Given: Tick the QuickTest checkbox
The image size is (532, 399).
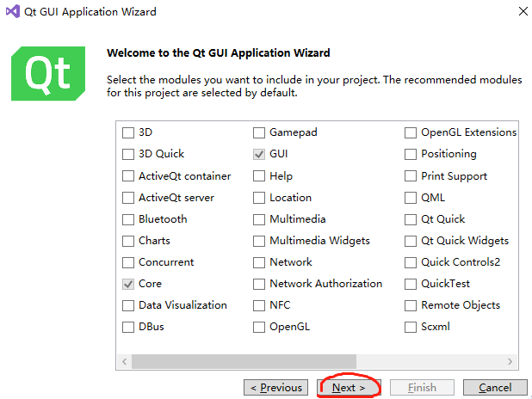Looking at the screenshot, I should click(x=411, y=284).
